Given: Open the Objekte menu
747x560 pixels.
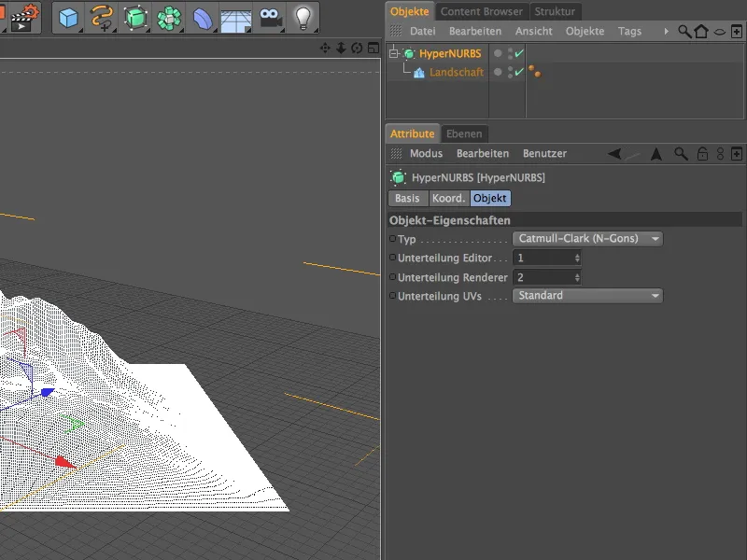Looking at the screenshot, I should coord(585,32).
